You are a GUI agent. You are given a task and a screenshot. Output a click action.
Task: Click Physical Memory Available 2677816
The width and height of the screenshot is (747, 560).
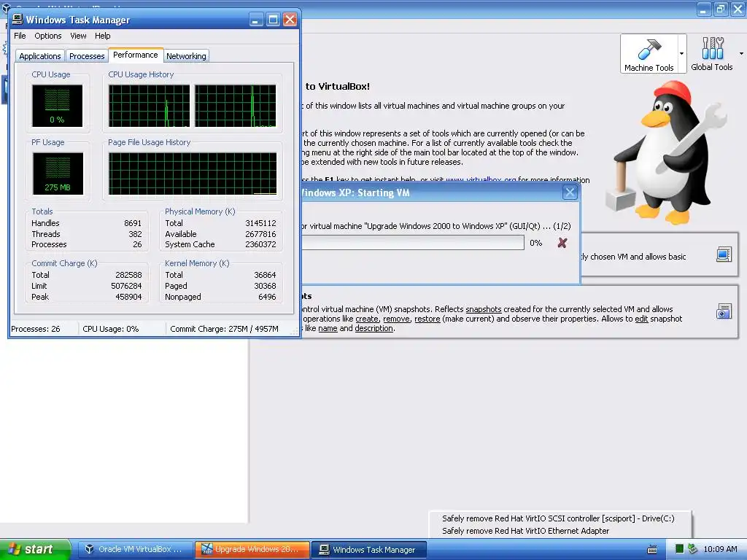click(x=260, y=234)
